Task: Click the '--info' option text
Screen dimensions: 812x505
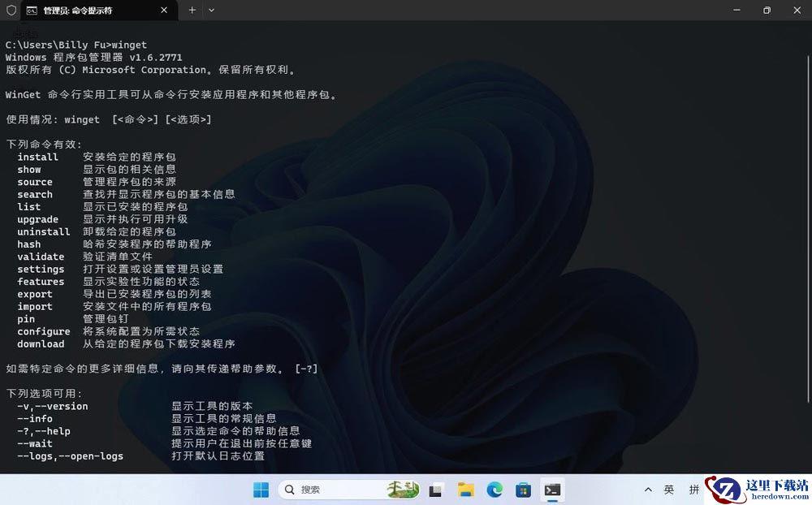Action: (x=35, y=418)
